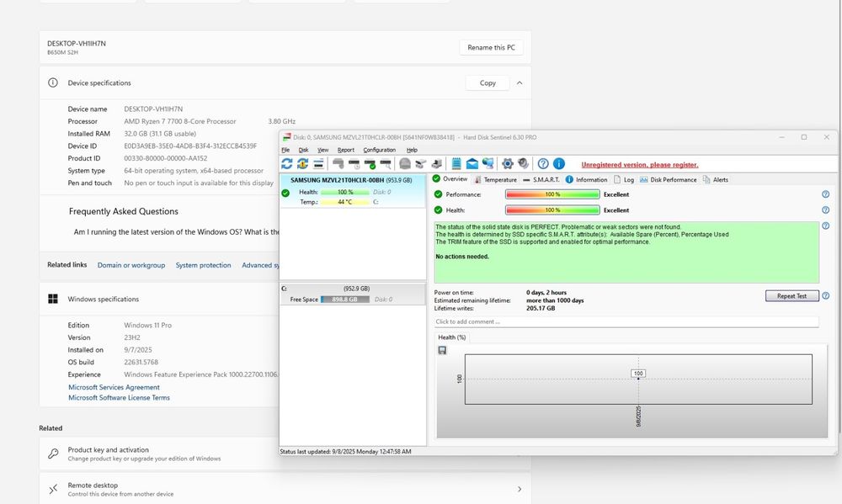Image resolution: width=842 pixels, height=504 pixels.
Task: Click the disk icon with magnifying glass
Action: point(386,164)
